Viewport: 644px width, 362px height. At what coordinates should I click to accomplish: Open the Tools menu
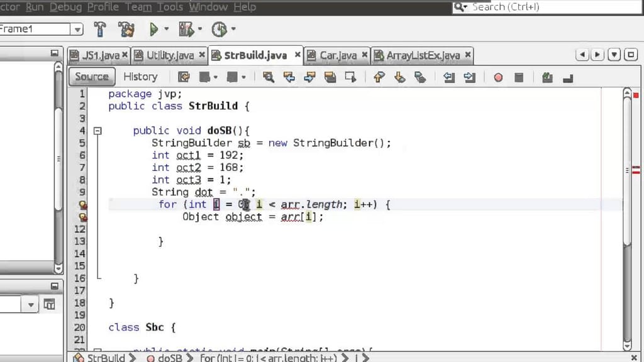pos(170,7)
